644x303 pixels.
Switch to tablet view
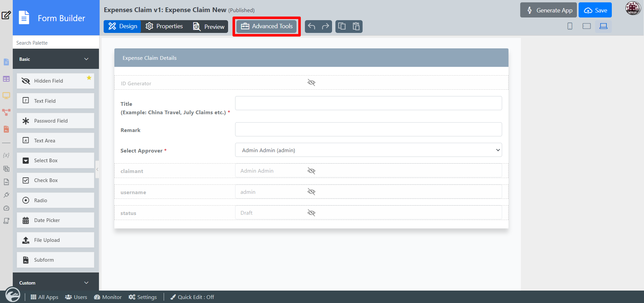click(x=587, y=26)
